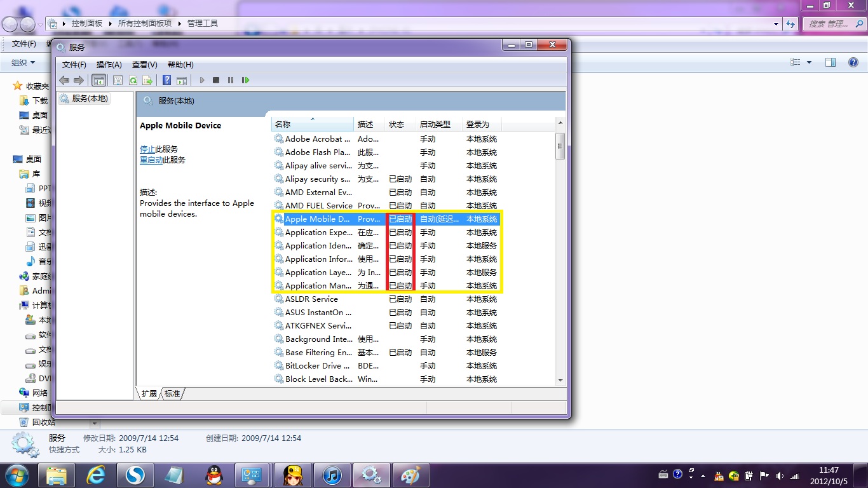Pause the service using the Pause icon
The width and height of the screenshot is (868, 488).
(231, 80)
